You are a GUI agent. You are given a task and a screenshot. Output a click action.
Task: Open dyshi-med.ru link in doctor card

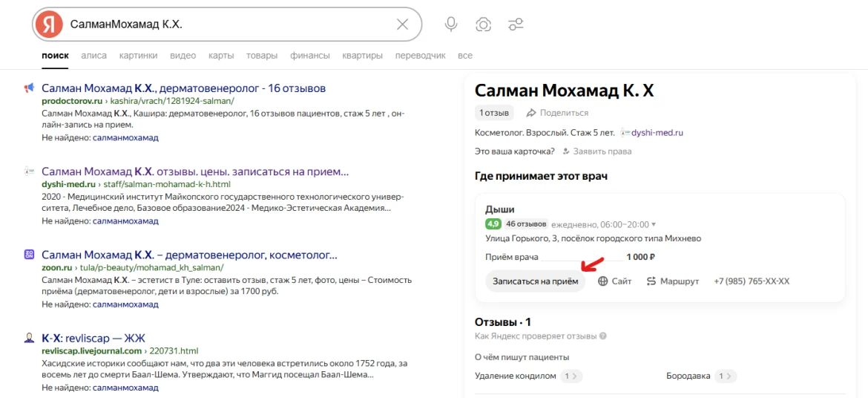pos(657,132)
